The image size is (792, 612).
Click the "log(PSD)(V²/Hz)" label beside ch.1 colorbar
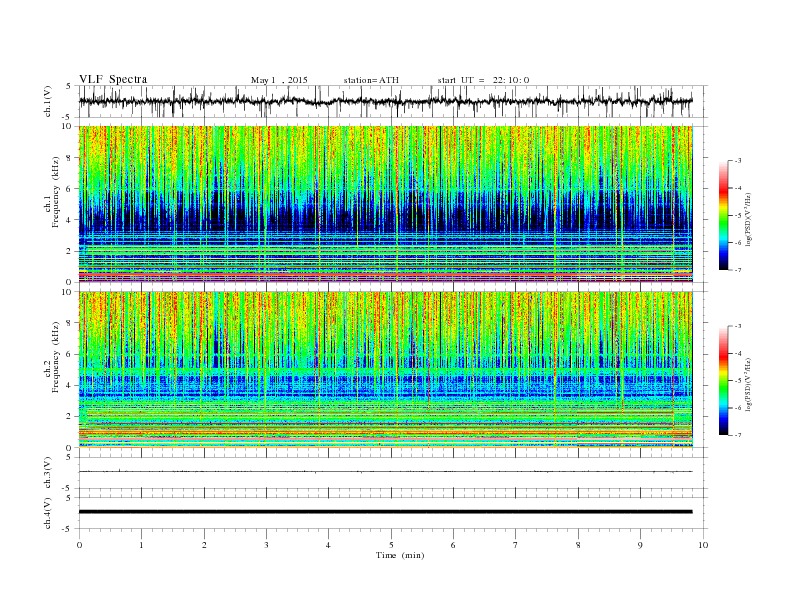coord(748,220)
